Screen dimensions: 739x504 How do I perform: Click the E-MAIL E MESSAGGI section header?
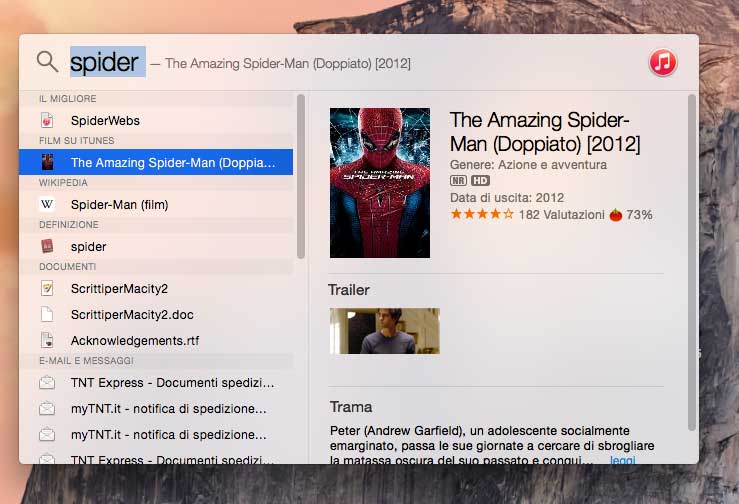pos(86,360)
